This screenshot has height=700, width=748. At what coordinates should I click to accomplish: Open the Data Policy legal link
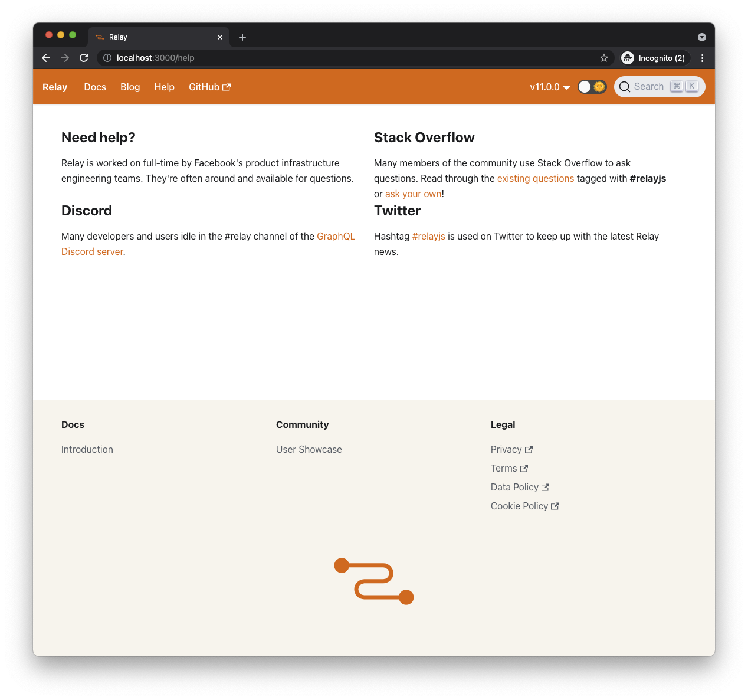tap(520, 487)
